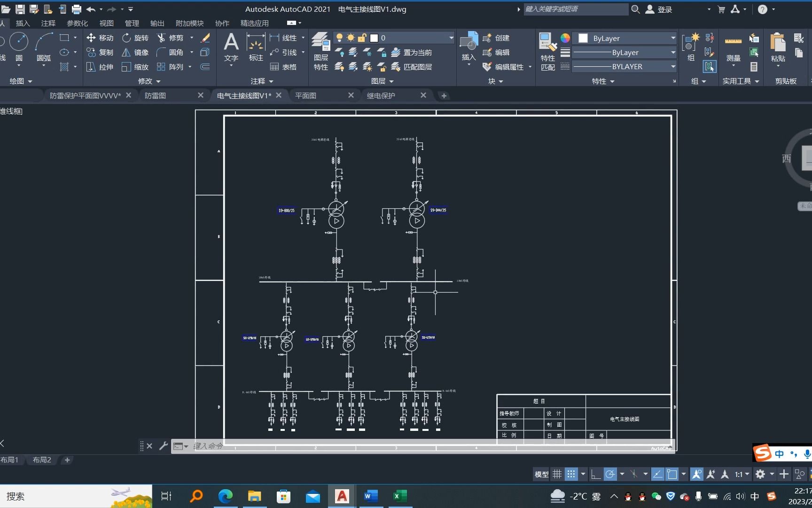Click the Table (表格) tool
Viewport: 812px width, 508px height.
[283, 67]
